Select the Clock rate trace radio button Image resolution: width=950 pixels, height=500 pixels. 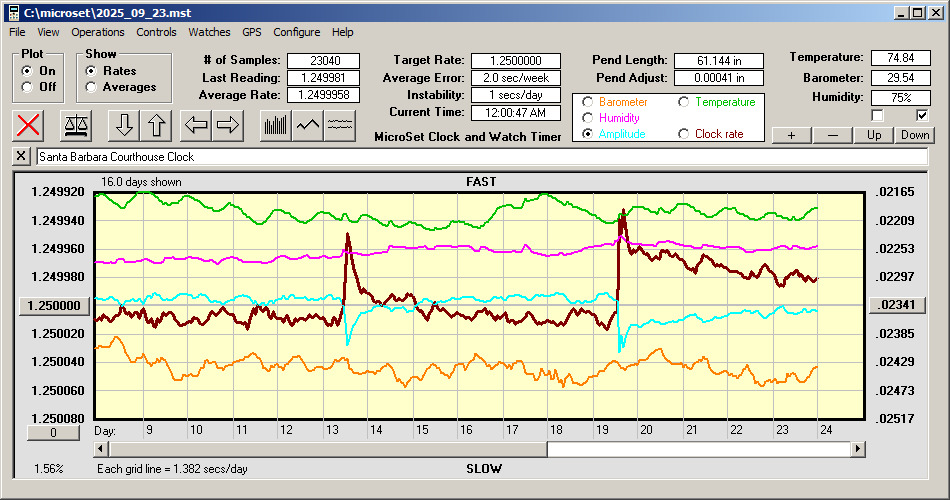(x=684, y=134)
